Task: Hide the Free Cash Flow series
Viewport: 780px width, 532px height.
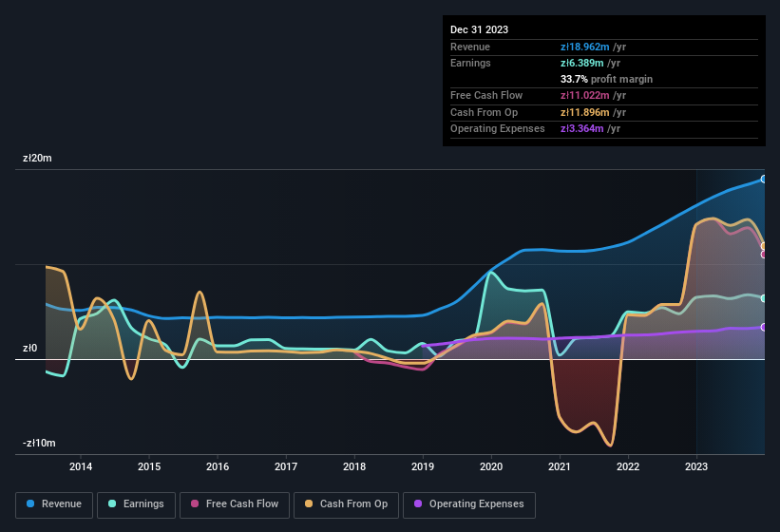Action: tap(235, 504)
